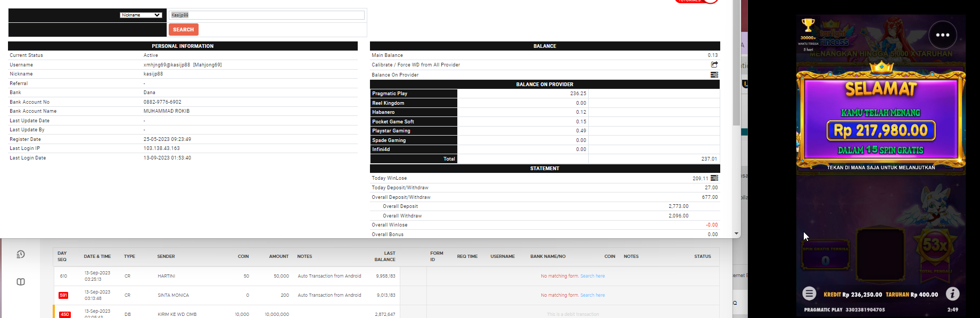Click the SENDER column header
The width and height of the screenshot is (980, 318).
[166, 256]
